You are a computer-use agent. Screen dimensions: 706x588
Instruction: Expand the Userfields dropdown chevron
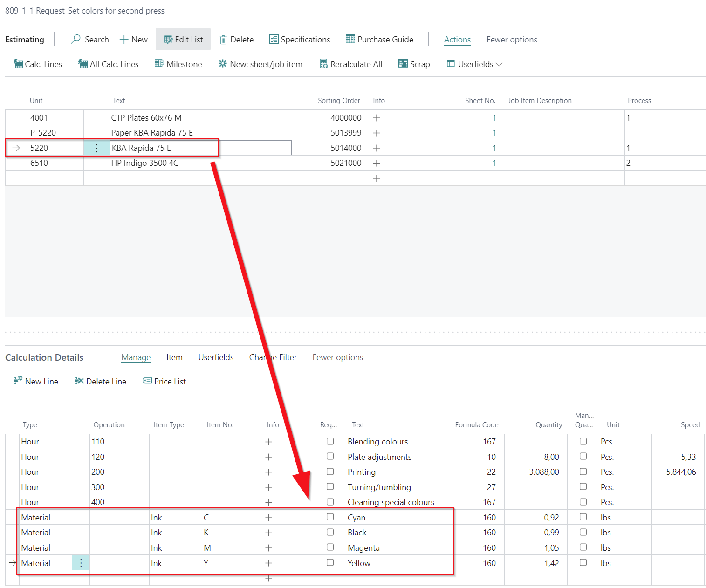(499, 64)
